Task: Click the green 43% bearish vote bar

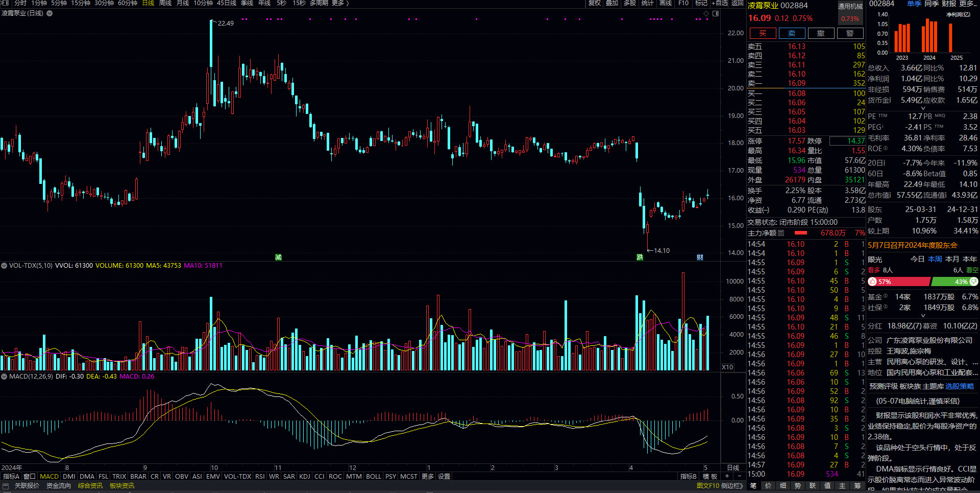Action: point(954,282)
